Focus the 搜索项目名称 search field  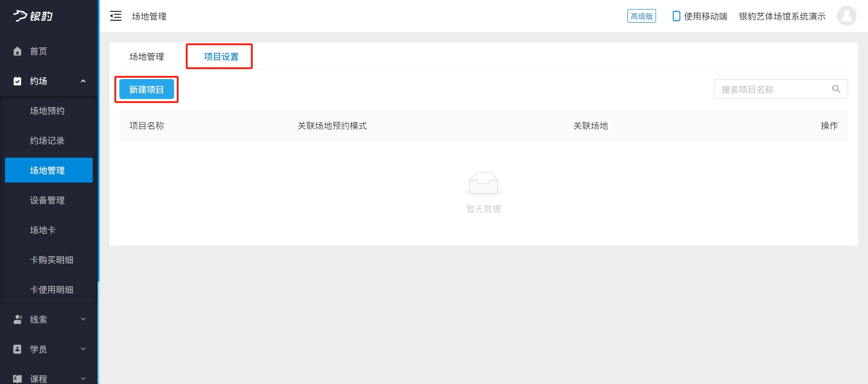780,89
